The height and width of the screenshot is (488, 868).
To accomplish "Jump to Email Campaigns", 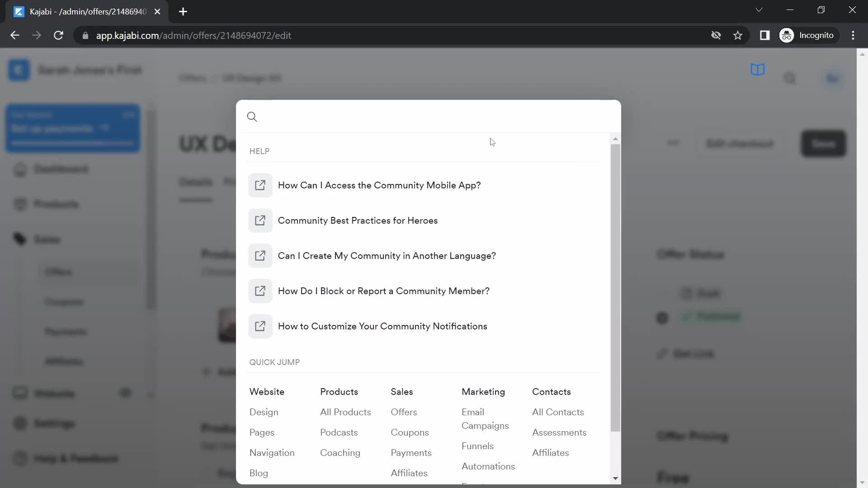I will pos(485,419).
